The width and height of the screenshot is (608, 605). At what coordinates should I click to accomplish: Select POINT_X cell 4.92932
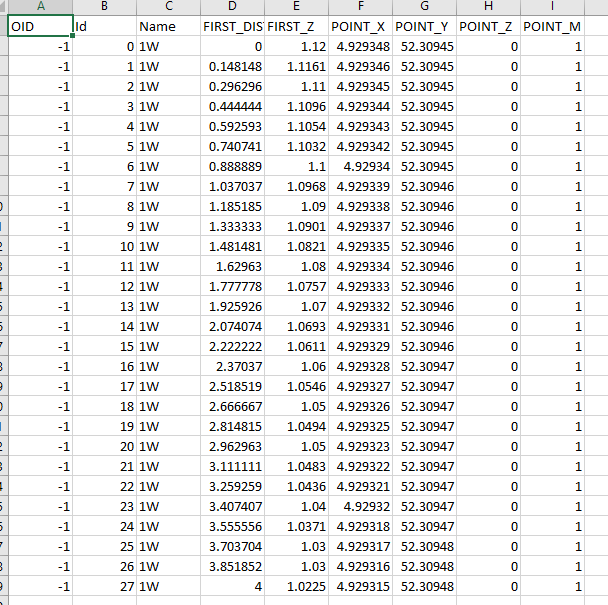[x=361, y=506]
